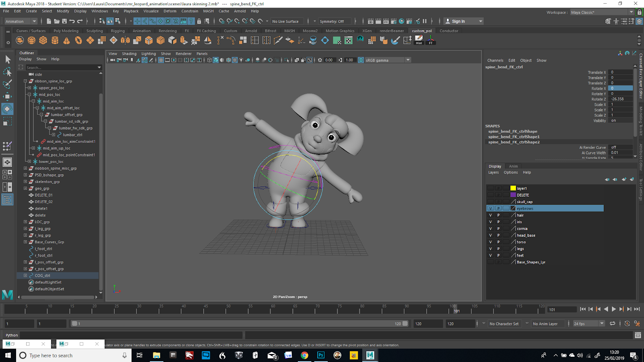Click the Rotate Z value field
The width and height of the screenshot is (644, 362).
point(621,99)
